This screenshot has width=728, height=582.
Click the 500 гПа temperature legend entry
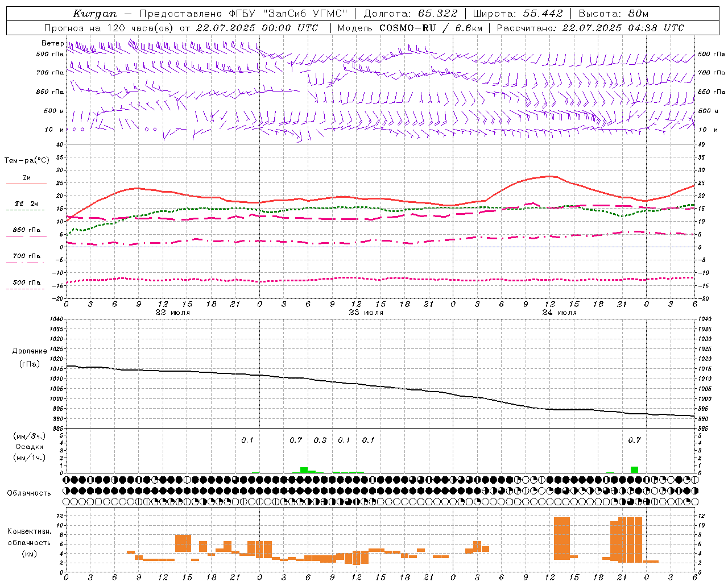pos(27,282)
